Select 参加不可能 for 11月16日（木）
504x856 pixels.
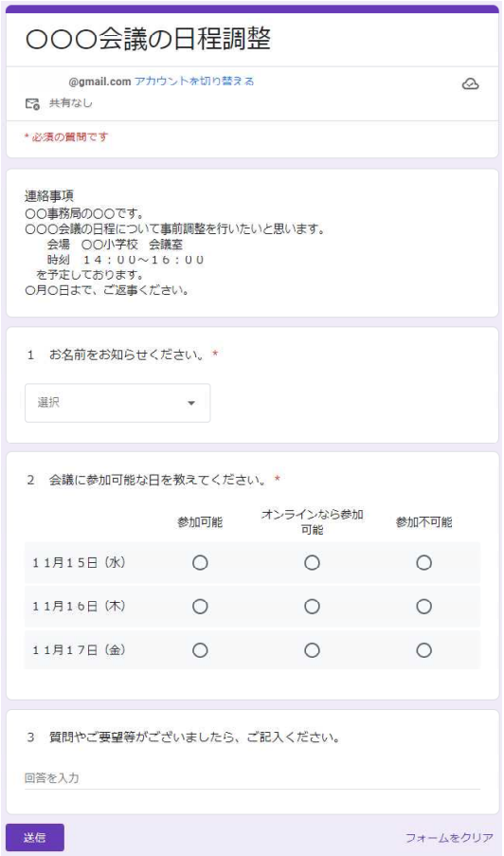tap(423, 607)
